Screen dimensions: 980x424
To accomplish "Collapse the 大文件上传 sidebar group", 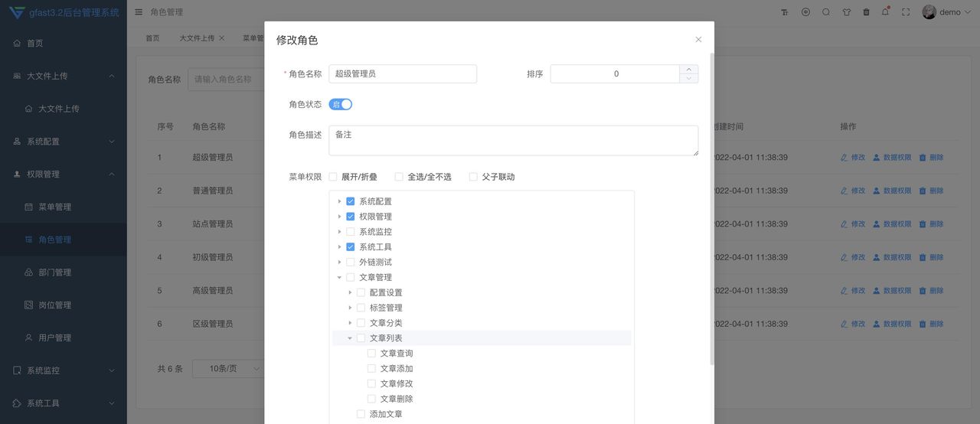I will pyautogui.click(x=64, y=76).
